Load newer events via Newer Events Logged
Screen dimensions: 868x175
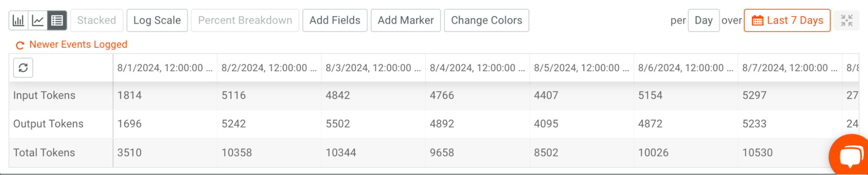click(x=72, y=45)
